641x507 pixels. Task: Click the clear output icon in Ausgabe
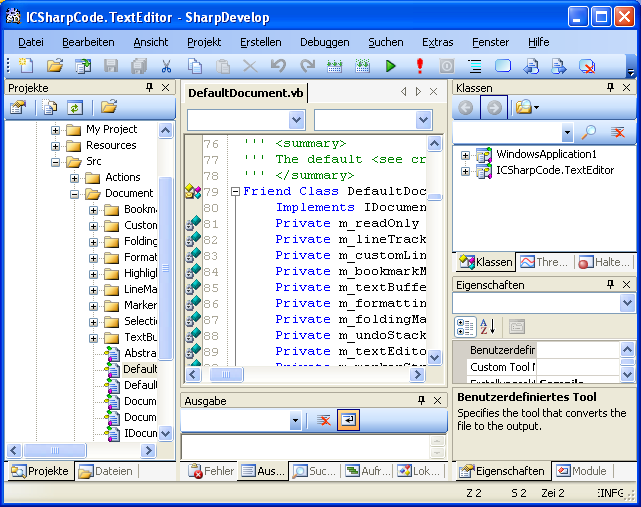tap(323, 420)
